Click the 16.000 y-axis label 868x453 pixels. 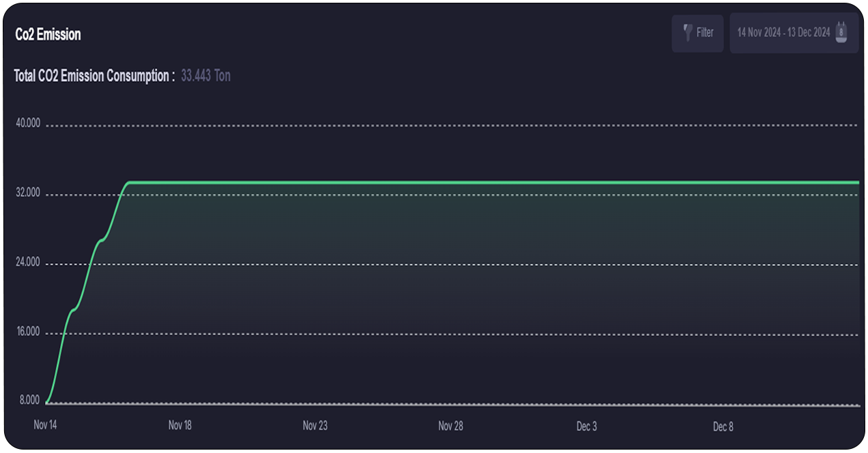click(x=28, y=332)
